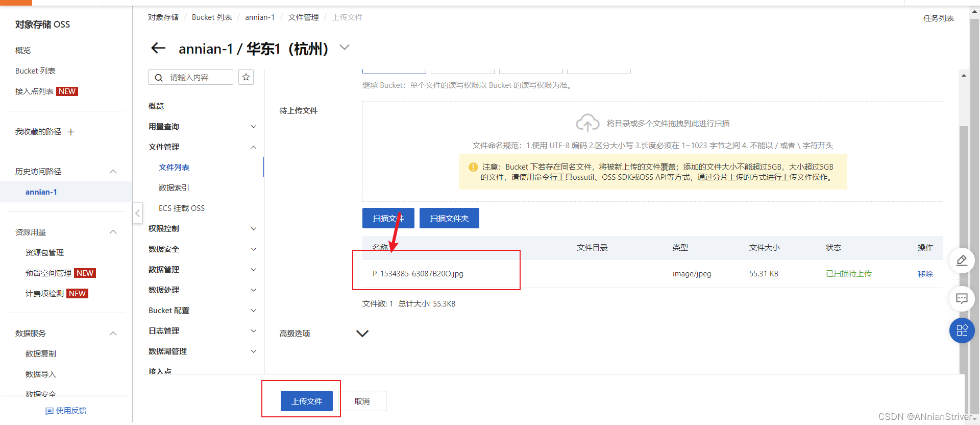Open 数据导入
The width and height of the screenshot is (980, 425).
coord(41,374)
